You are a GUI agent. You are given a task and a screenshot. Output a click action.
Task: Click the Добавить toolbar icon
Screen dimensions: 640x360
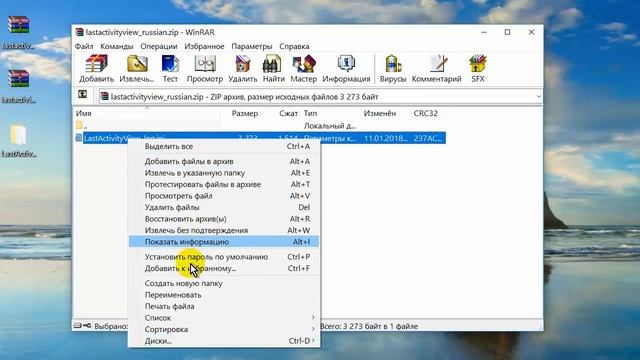tap(96, 69)
